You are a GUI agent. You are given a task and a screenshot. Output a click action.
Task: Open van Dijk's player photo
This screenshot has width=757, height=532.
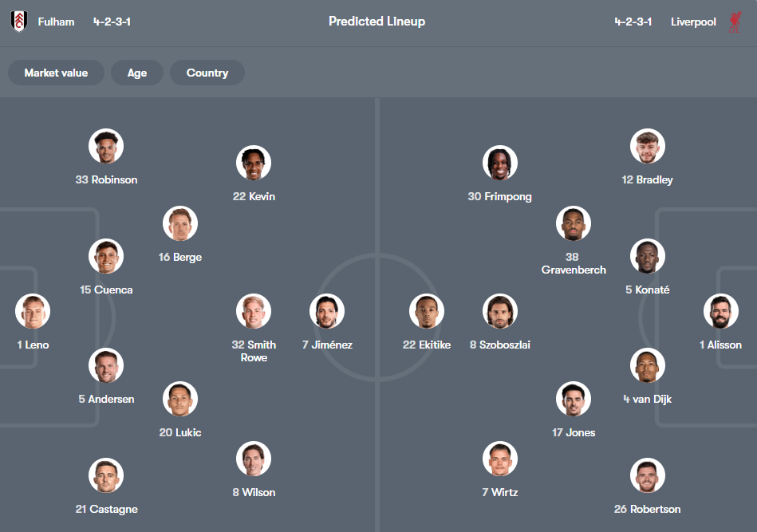pyautogui.click(x=647, y=365)
